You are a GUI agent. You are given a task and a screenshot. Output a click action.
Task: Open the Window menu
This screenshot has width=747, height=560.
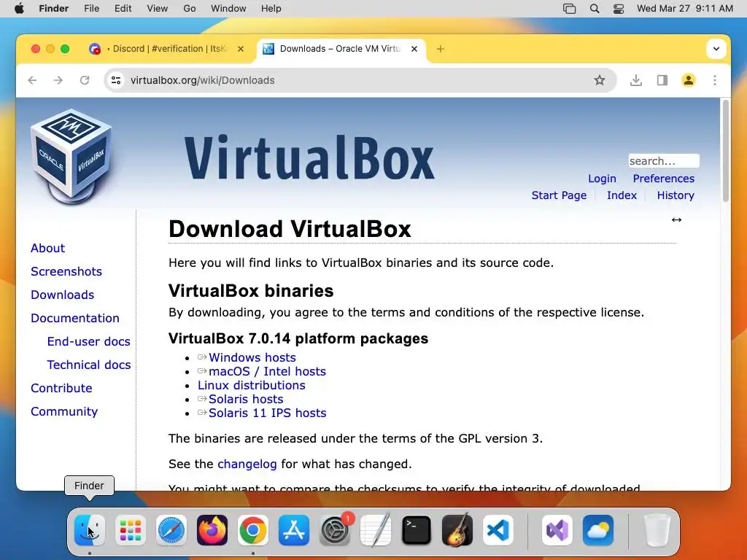point(228,9)
